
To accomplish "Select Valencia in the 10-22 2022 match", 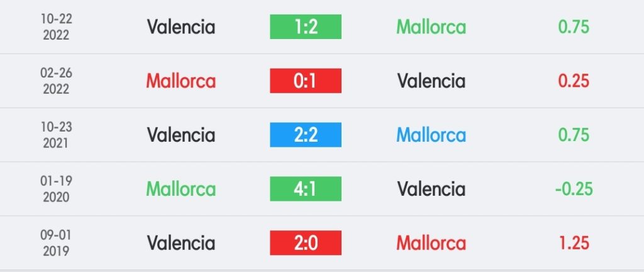I will (x=181, y=27).
